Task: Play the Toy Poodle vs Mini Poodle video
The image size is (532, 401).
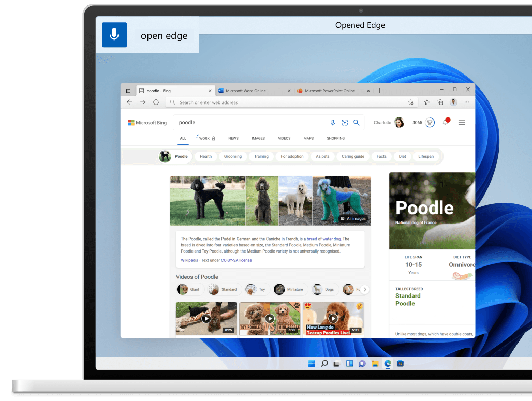Action: click(270, 319)
